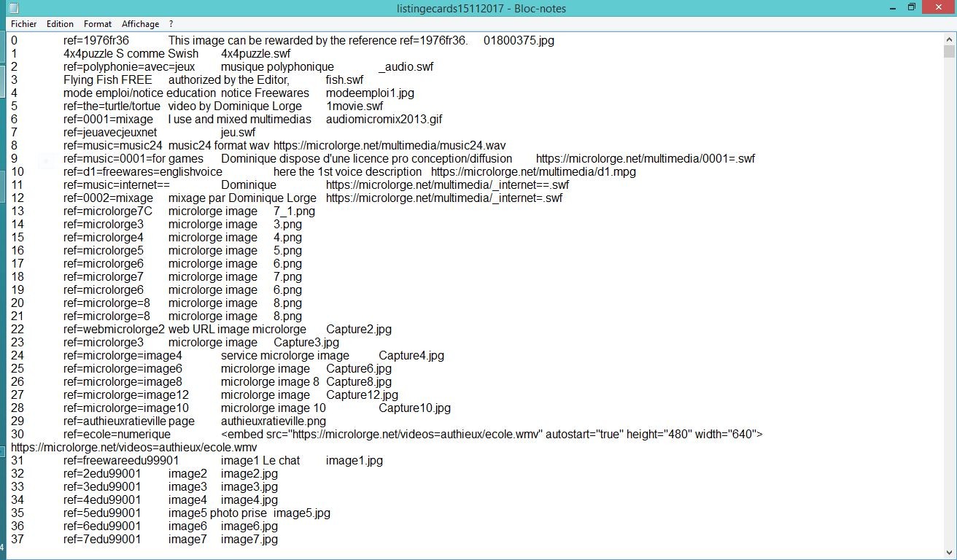This screenshot has height=560, width=957.
Task: Open the Fichier menu
Action: 23,24
